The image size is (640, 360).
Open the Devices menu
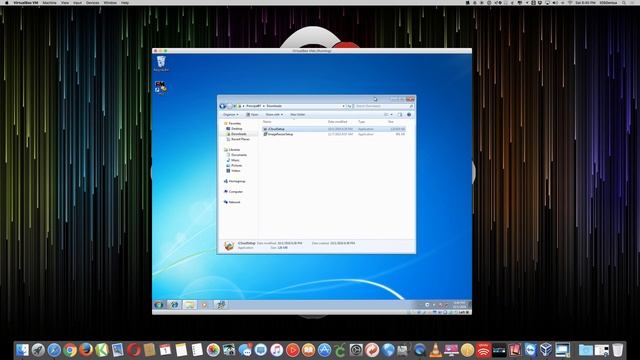tap(93, 2)
